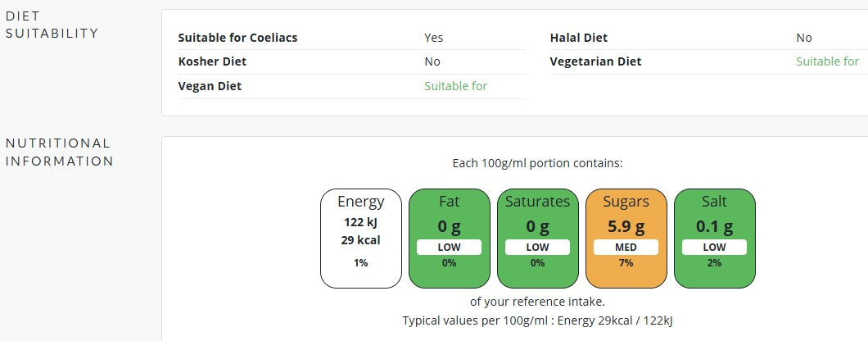Click the Saturates nutrition tile
The height and width of the screenshot is (341, 868).
[x=537, y=239]
